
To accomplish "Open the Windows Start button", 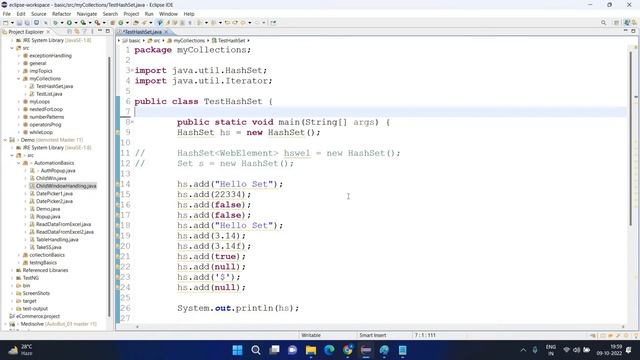I will 237,350.
